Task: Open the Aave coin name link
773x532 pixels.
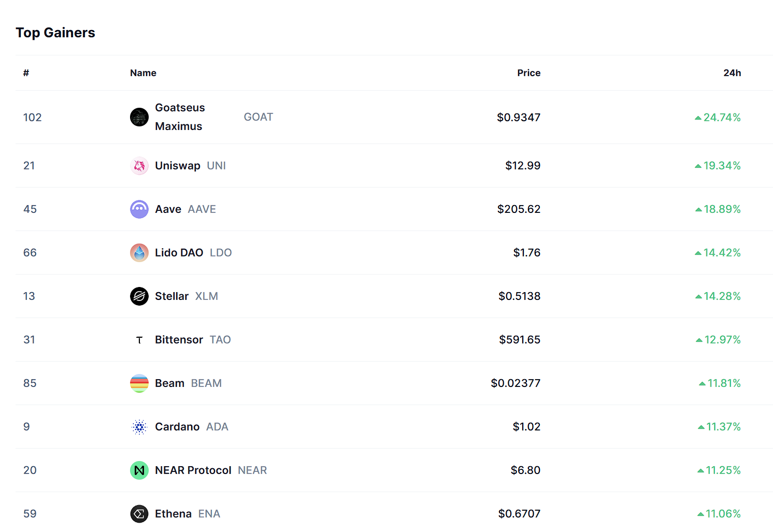Action: click(x=168, y=209)
